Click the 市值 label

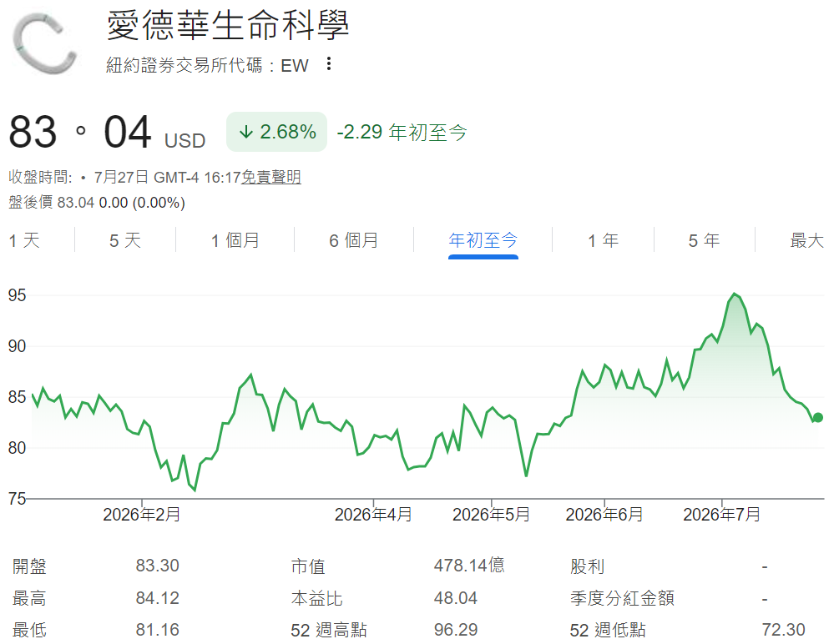click(308, 566)
